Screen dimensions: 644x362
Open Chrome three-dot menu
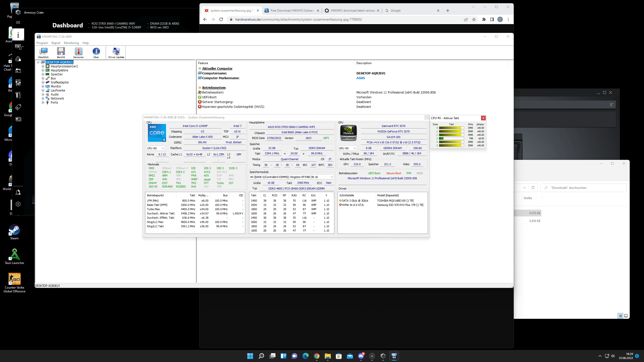coord(508,19)
